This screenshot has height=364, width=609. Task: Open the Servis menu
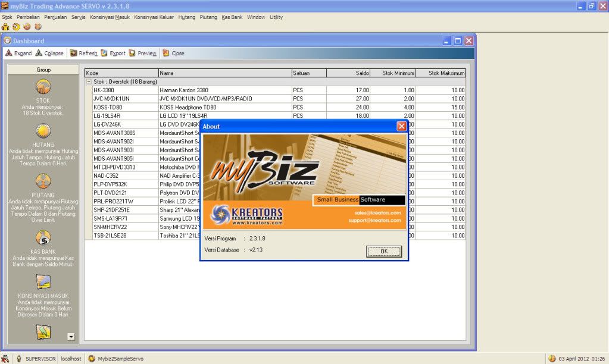pyautogui.click(x=78, y=17)
